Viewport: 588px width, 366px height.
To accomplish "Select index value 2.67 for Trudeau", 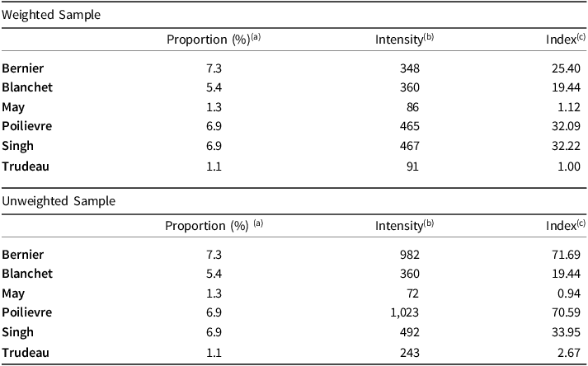I will (569, 353).
